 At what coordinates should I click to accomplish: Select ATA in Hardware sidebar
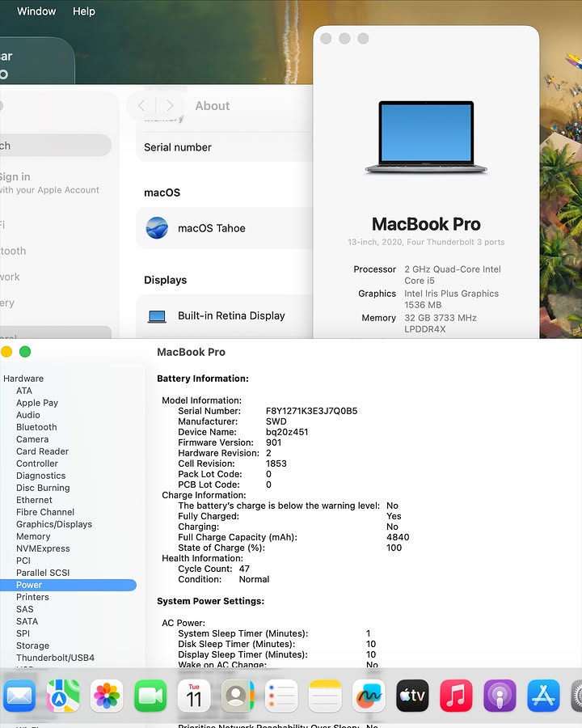24,391
